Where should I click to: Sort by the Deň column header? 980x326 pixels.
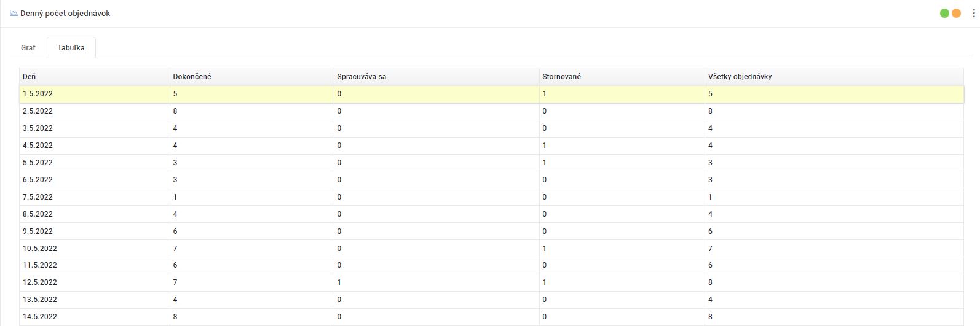tap(30, 77)
